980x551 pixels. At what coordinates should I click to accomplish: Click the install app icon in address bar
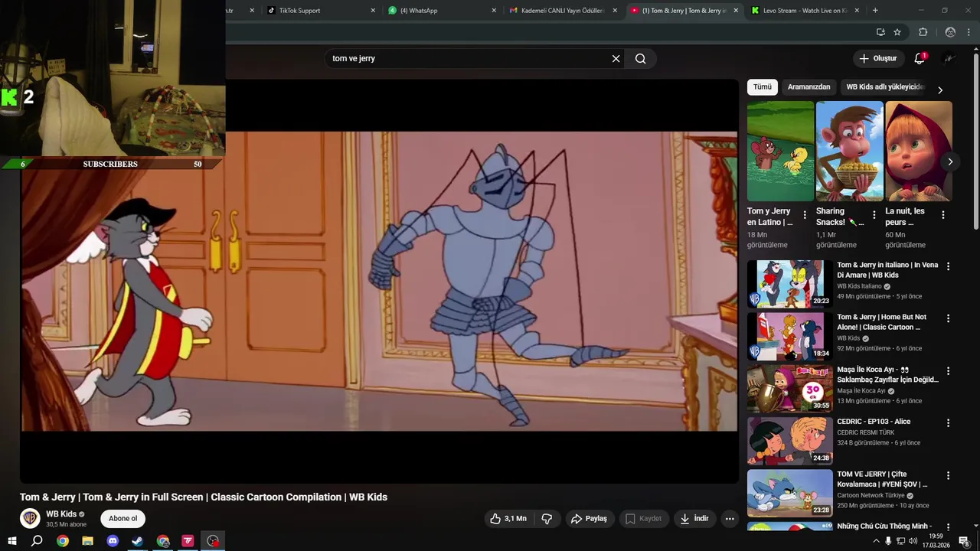coord(880,32)
